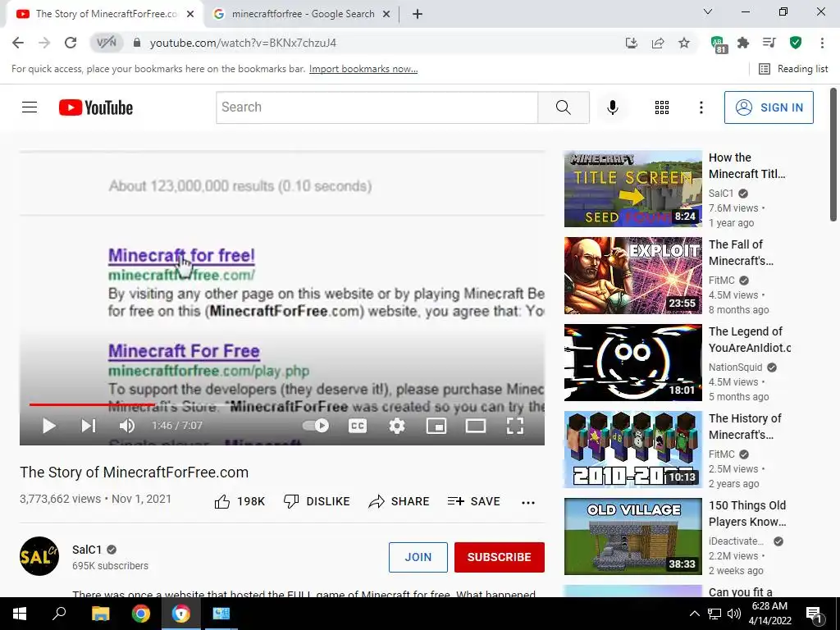
Task: Go to YouTube home via logo
Action: [96, 107]
